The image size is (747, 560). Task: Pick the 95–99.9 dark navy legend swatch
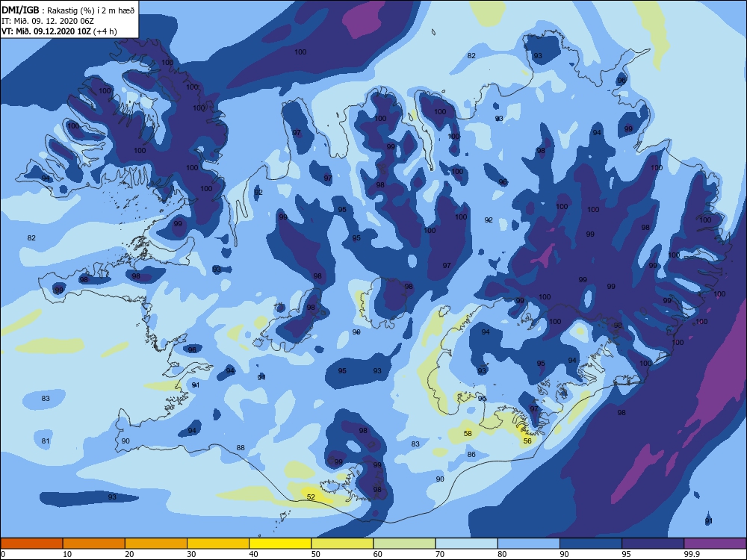click(653, 544)
